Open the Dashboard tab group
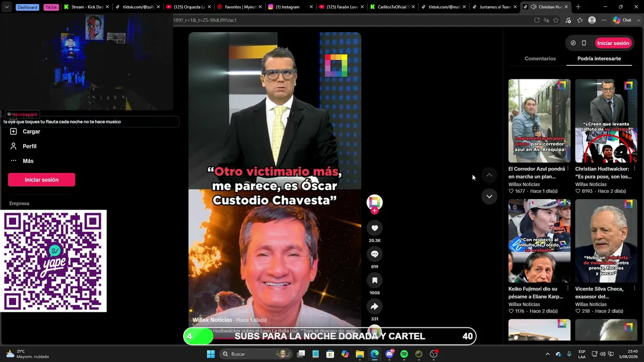644x362 pixels. (27, 7)
